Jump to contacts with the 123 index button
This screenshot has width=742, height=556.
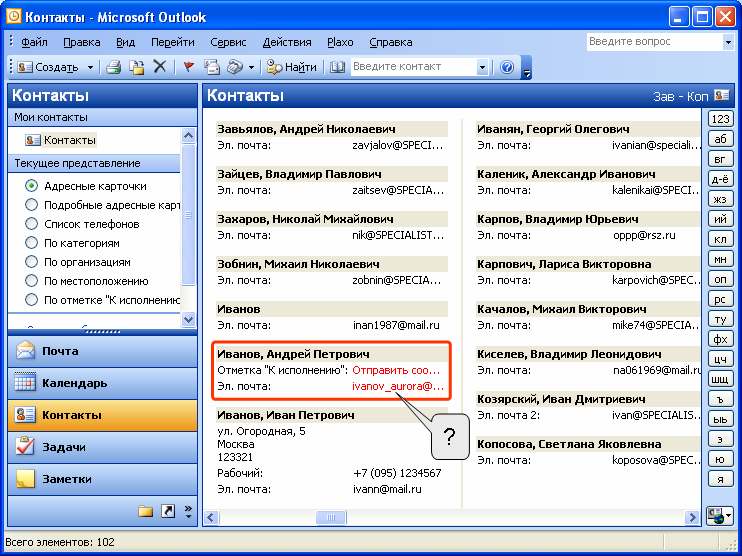[x=720, y=118]
